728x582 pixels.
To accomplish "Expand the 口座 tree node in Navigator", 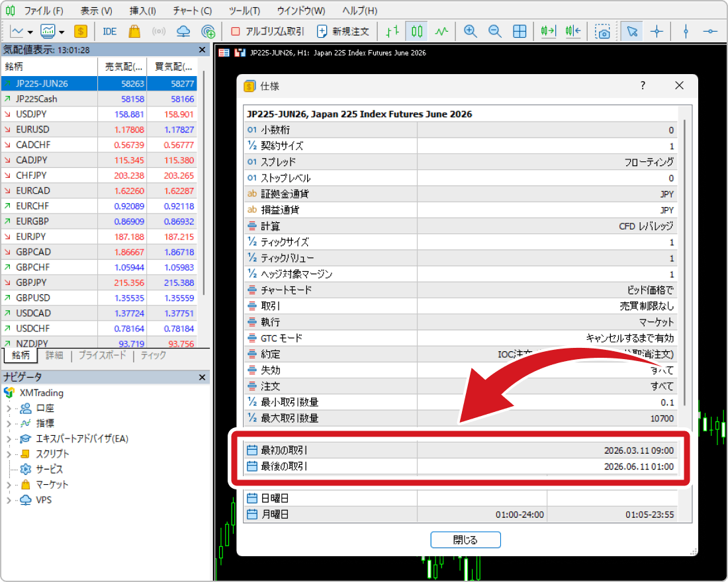I will pyautogui.click(x=9, y=408).
